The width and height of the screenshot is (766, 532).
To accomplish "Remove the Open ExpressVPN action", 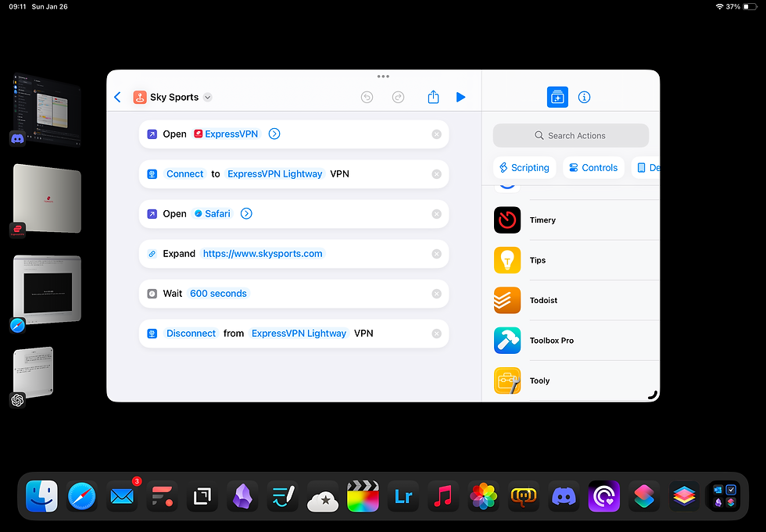I will point(437,134).
